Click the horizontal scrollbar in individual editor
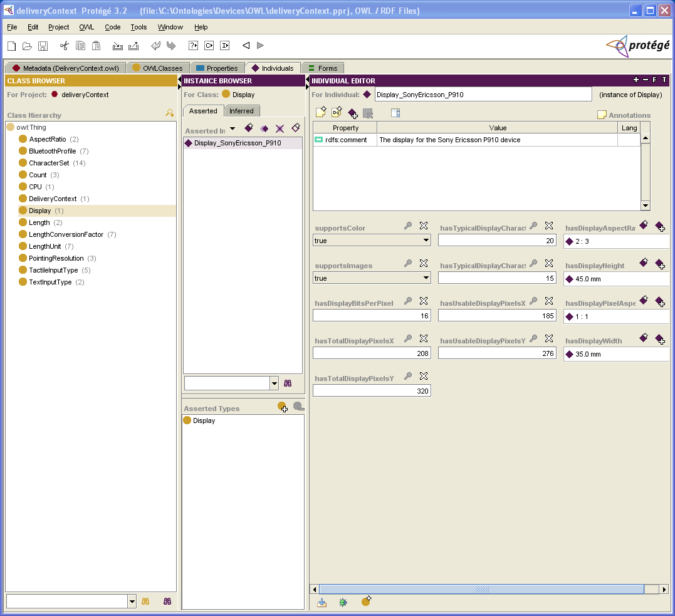Screen dimensions: 675x616 481,589
